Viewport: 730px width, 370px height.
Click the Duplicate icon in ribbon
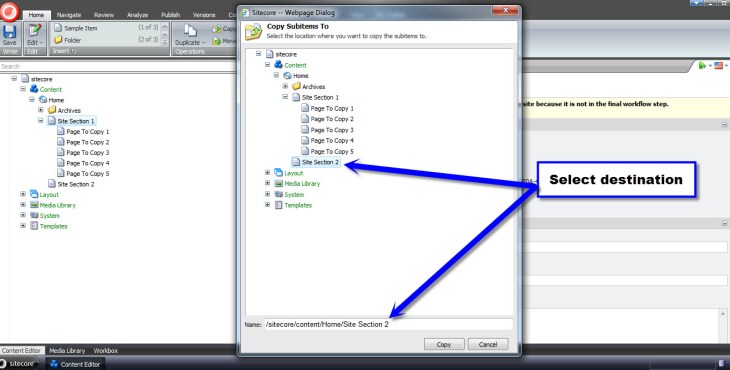coord(190,31)
